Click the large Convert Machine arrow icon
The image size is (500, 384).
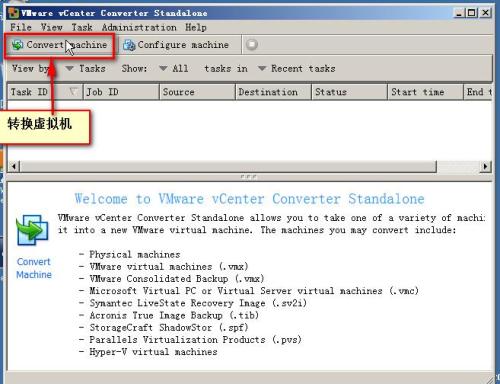point(32,230)
